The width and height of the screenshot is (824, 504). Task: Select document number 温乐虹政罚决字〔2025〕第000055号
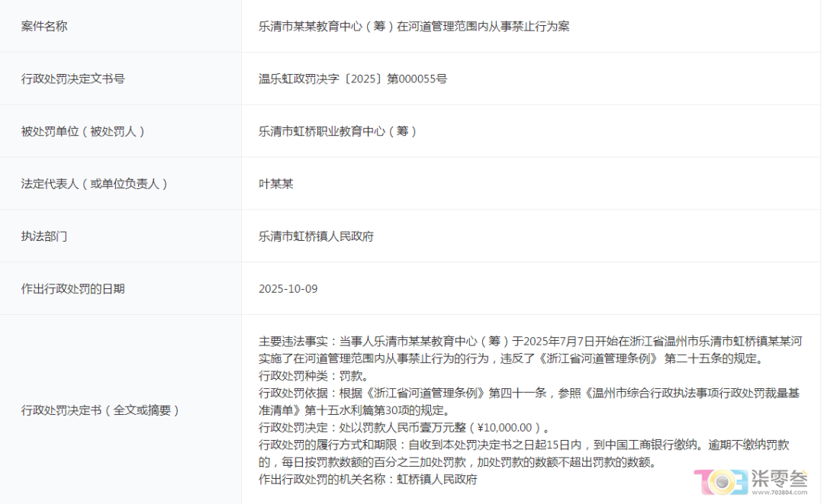tap(352, 79)
